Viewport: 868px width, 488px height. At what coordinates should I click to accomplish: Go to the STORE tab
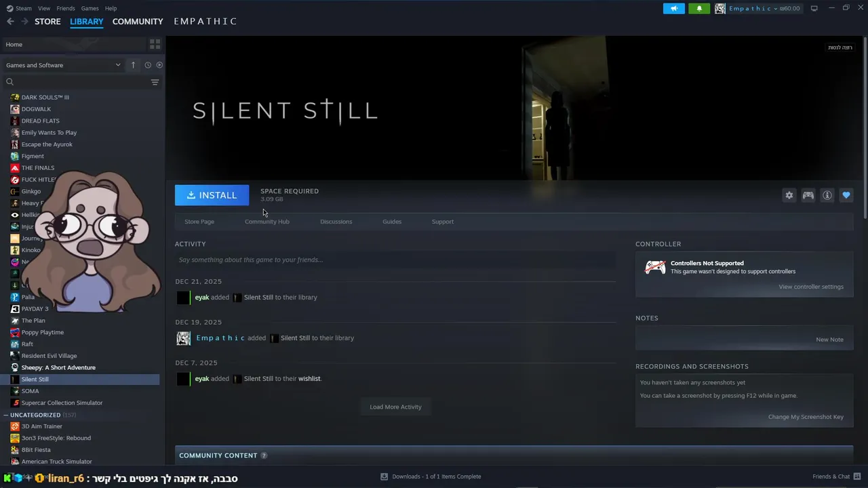tap(47, 22)
